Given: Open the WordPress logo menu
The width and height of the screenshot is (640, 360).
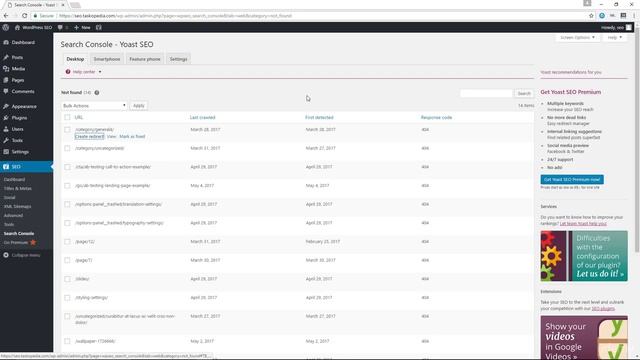Looking at the screenshot, I should click(6, 27).
